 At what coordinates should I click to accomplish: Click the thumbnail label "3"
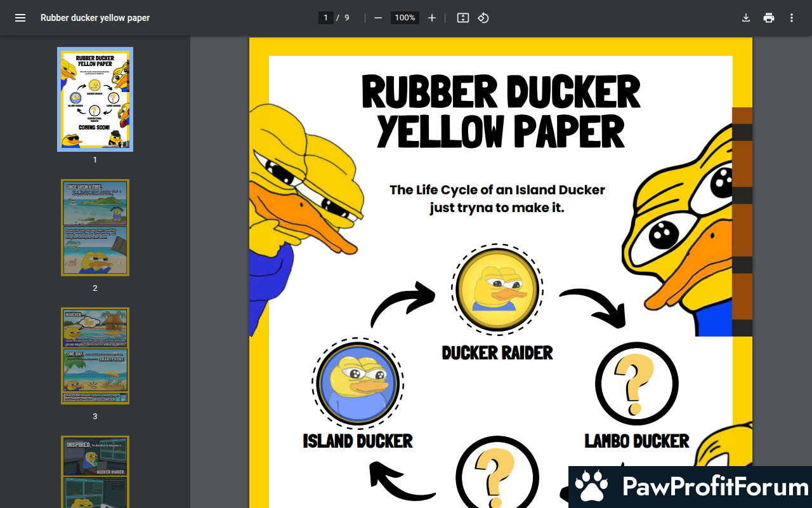[x=95, y=417]
